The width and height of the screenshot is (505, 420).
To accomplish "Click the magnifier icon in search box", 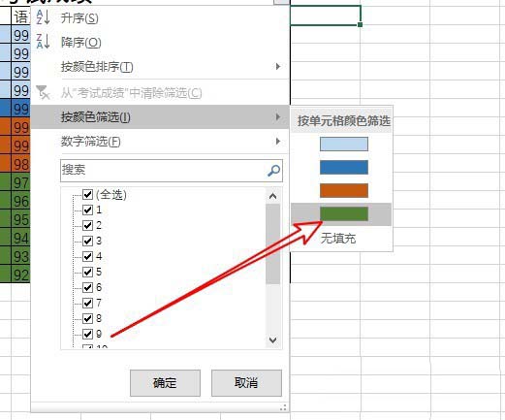I will click(x=273, y=170).
